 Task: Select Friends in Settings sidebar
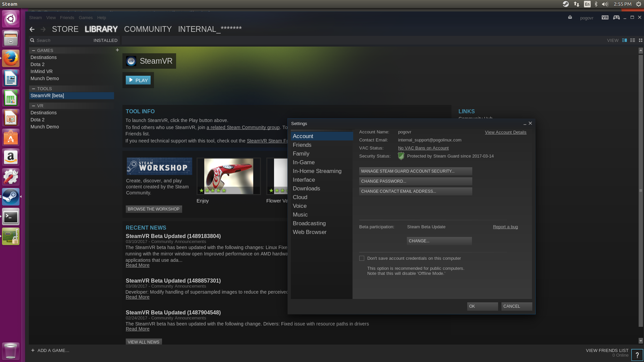[x=322, y=145]
